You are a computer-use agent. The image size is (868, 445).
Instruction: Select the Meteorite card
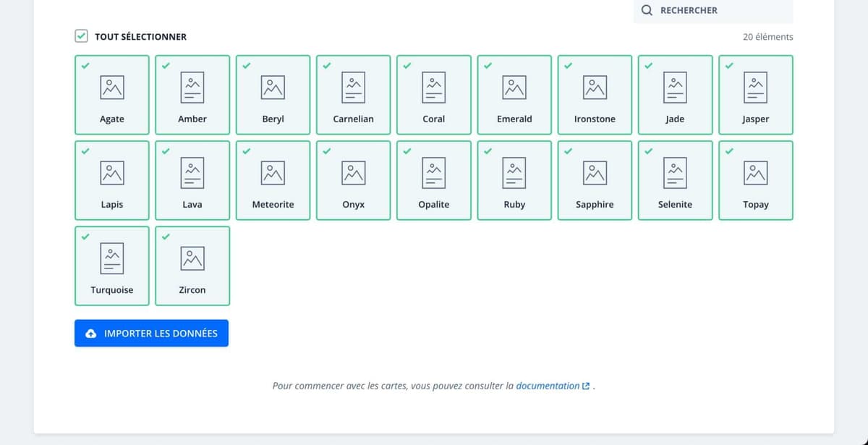coord(273,180)
